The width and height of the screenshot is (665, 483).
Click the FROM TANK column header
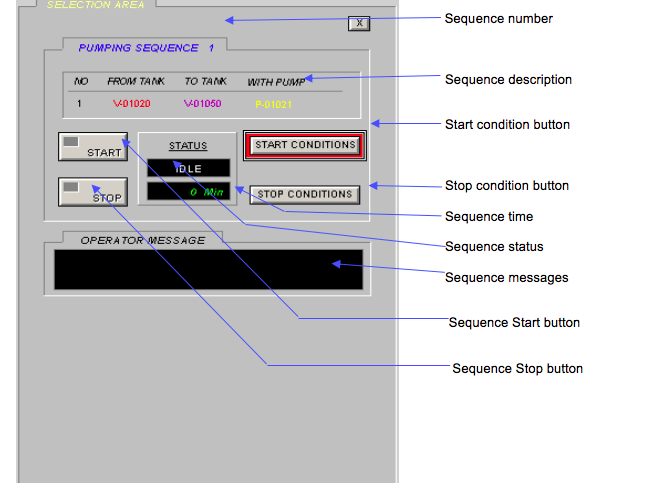pyautogui.click(x=135, y=81)
